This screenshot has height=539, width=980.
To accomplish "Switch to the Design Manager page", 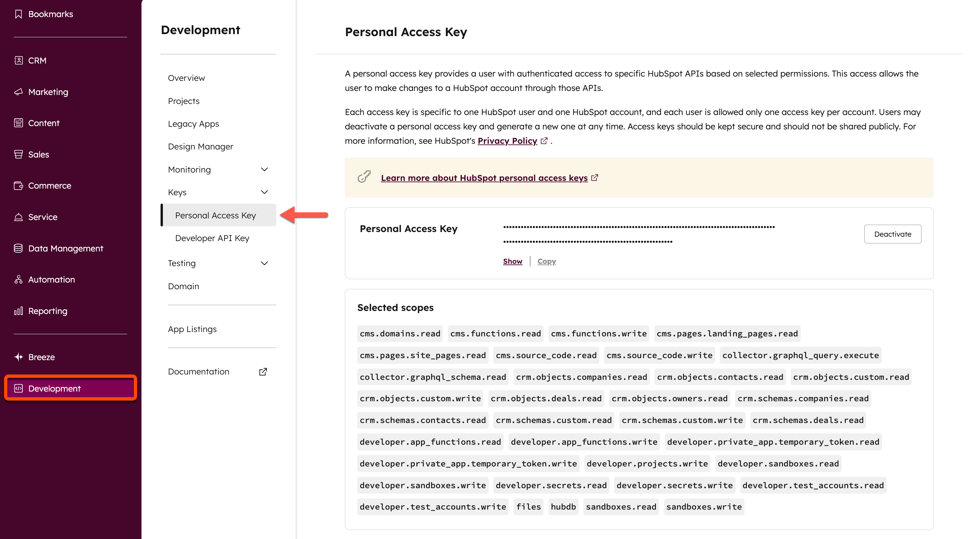I will (200, 146).
